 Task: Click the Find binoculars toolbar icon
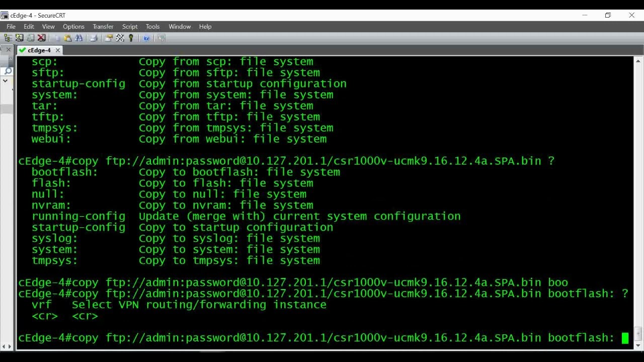pyautogui.click(x=79, y=38)
